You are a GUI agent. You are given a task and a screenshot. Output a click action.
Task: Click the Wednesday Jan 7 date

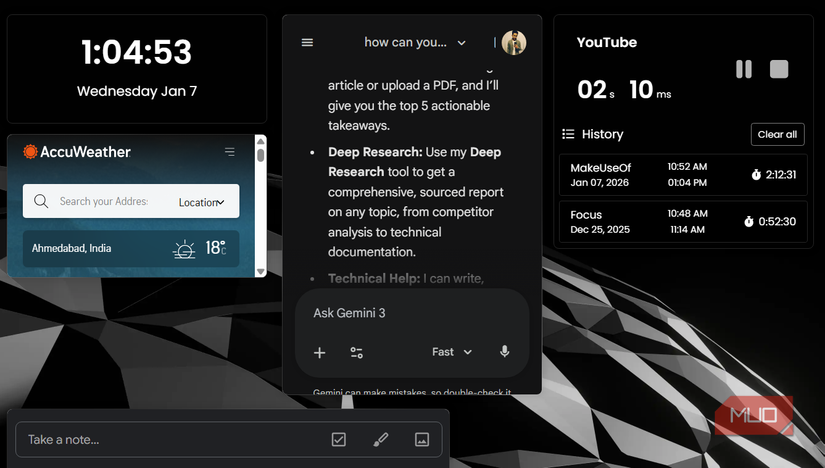[x=137, y=92]
